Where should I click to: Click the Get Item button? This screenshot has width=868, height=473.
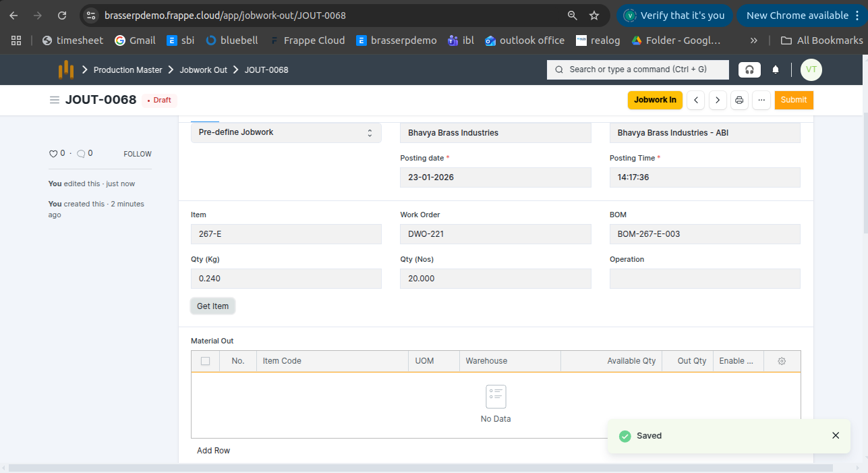click(212, 306)
